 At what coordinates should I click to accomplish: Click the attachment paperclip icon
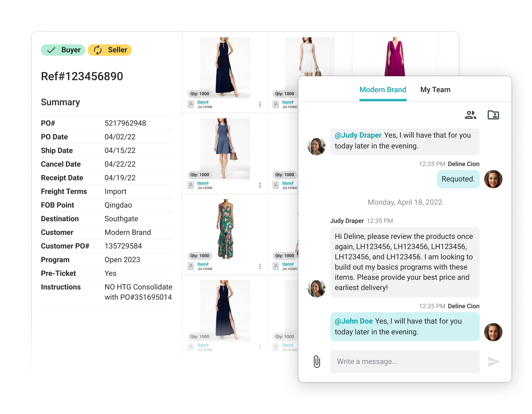coord(317,361)
